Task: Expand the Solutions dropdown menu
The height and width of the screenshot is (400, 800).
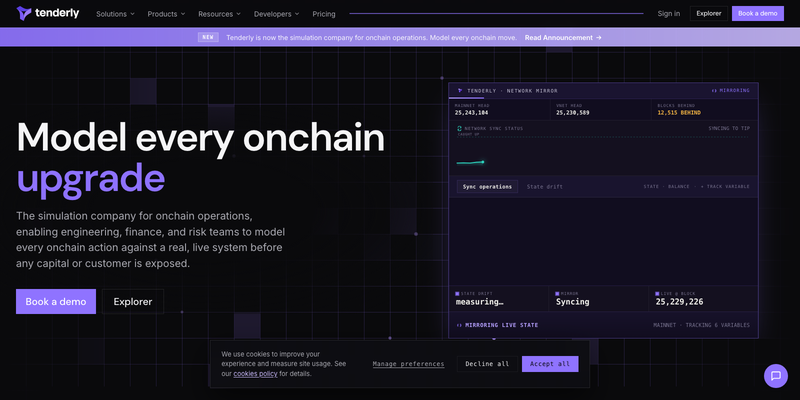Action: 115,14
